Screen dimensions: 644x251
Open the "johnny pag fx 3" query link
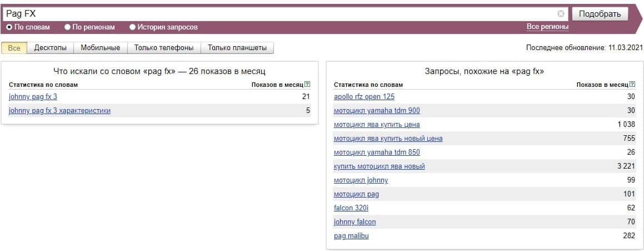click(x=33, y=97)
